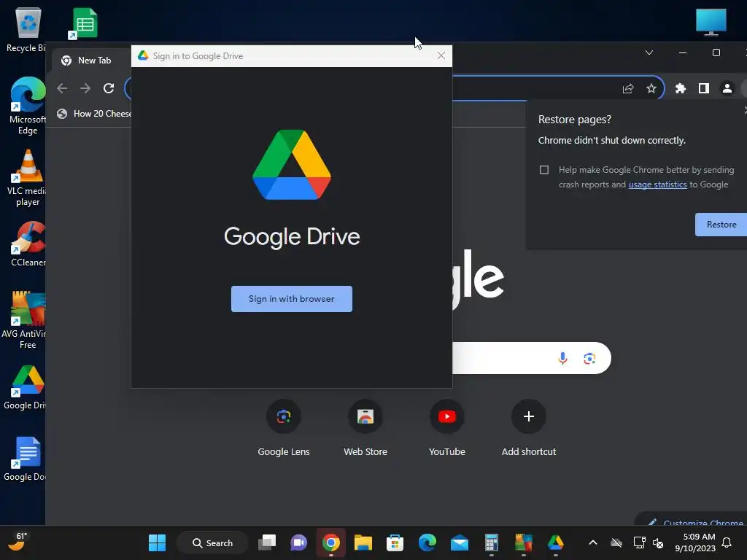Click the muted volume tray icon
Image resolution: width=747 pixels, height=560 pixels.
[x=659, y=542]
